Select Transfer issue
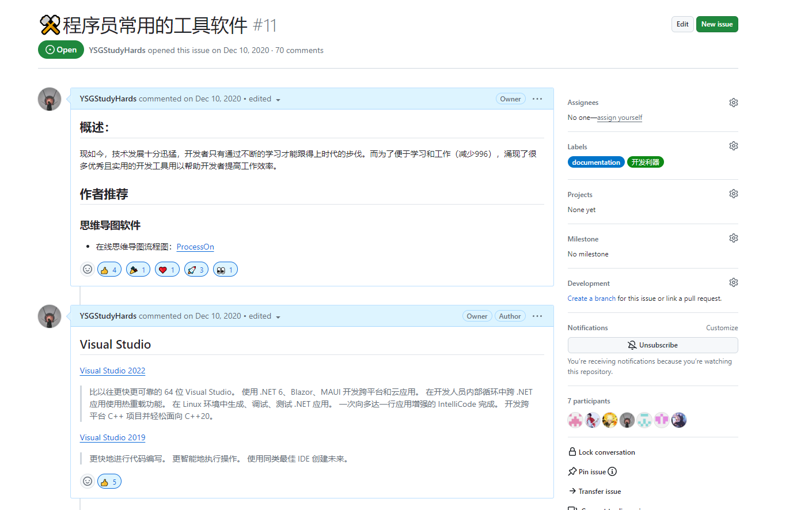 point(599,491)
